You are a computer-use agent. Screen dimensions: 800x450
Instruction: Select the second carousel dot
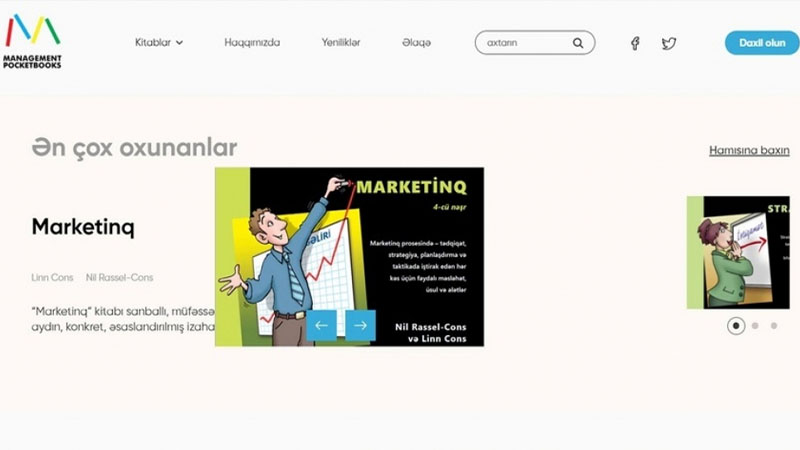pos(755,326)
